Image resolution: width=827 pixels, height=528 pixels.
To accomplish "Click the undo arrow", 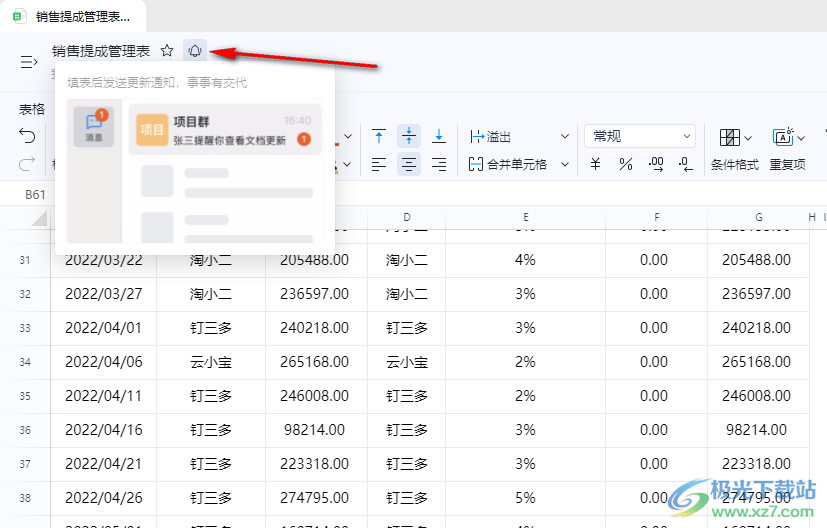I will 28,136.
